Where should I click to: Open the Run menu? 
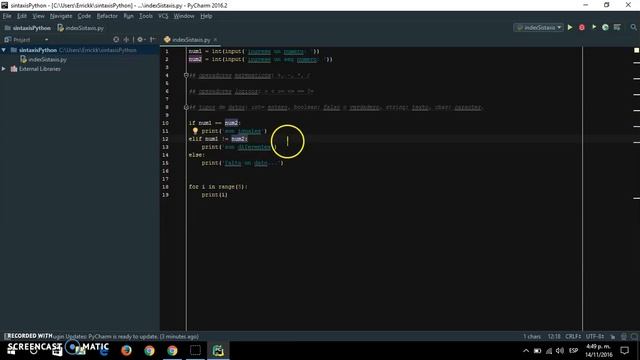pyautogui.click(x=128, y=16)
